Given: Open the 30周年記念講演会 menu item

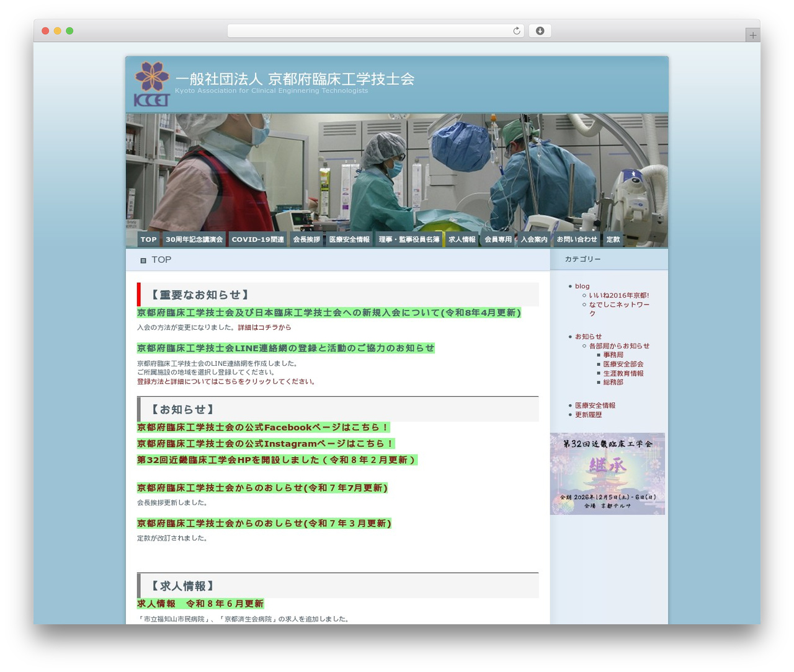Looking at the screenshot, I should point(194,239).
